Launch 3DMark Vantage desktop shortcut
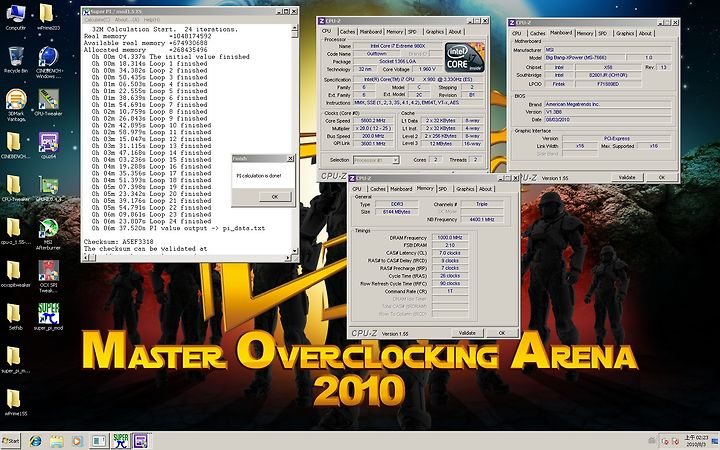720x450 pixels. coord(16,99)
